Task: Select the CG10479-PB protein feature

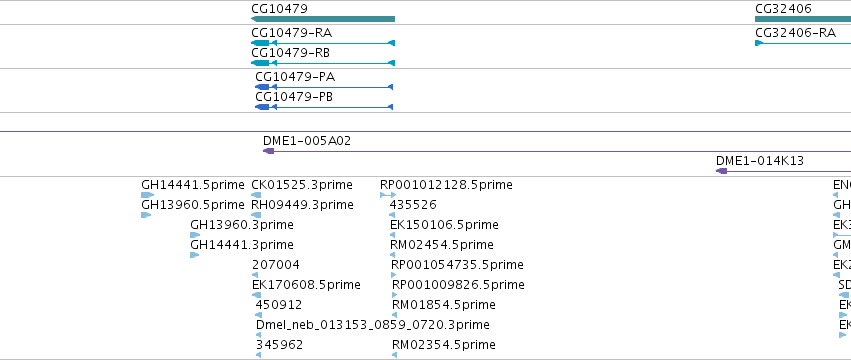Action: [x=324, y=107]
